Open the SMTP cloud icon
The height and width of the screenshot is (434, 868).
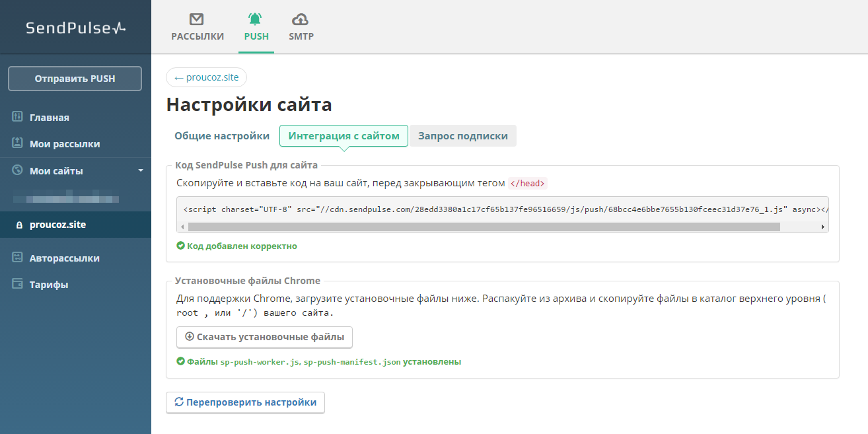point(301,19)
